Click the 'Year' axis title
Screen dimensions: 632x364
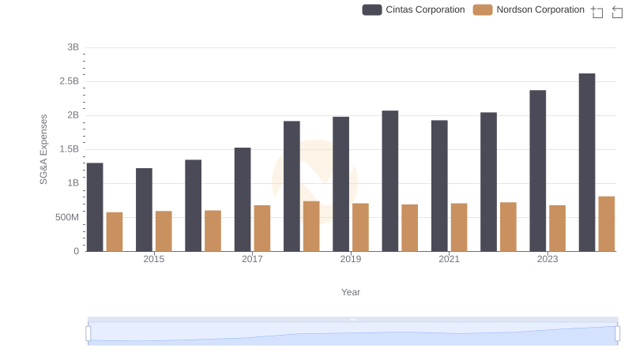coord(351,292)
